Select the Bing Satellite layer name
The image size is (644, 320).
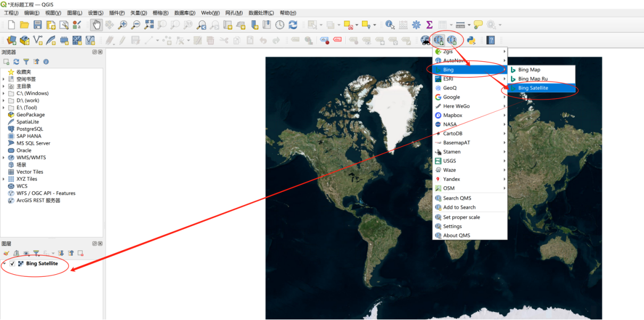point(42,264)
